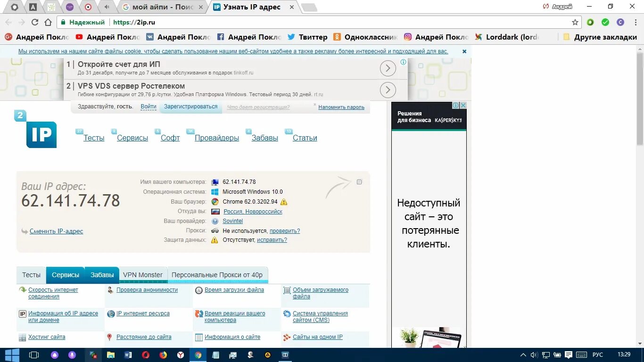The image size is (644, 362).
Task: Click the Сменить IP-адрес link
Action: (x=56, y=231)
